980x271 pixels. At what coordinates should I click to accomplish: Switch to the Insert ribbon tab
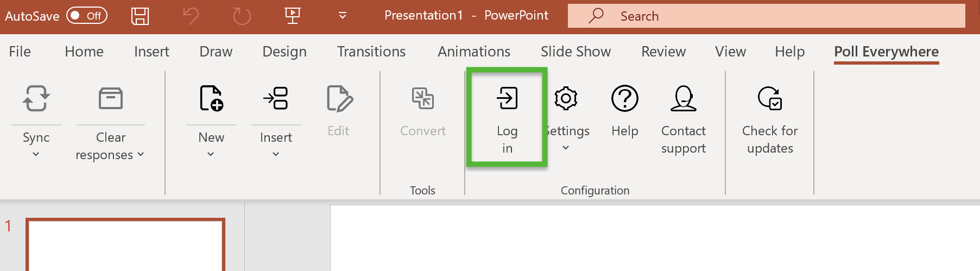pyautogui.click(x=151, y=52)
